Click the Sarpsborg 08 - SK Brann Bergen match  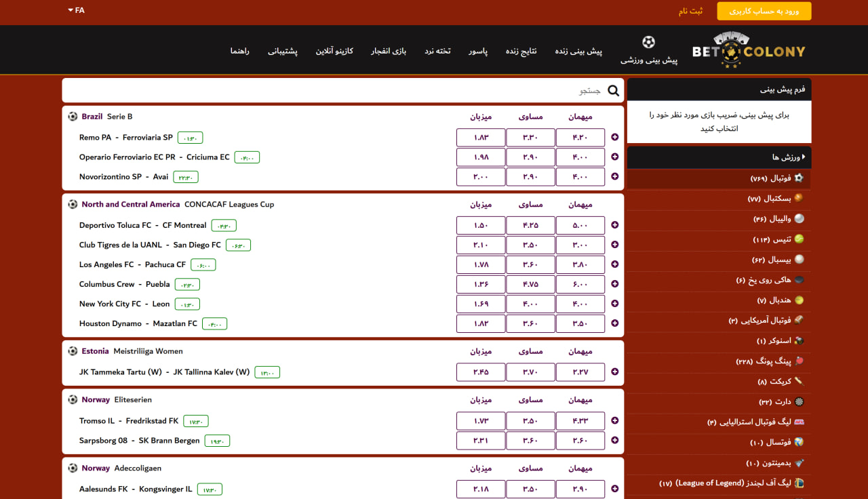(x=140, y=441)
